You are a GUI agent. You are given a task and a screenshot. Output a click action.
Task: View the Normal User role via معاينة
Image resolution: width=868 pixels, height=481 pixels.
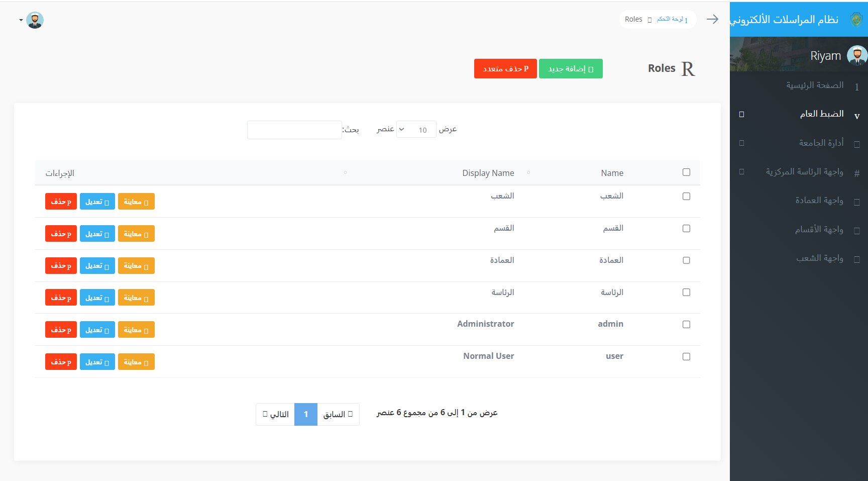tap(136, 362)
